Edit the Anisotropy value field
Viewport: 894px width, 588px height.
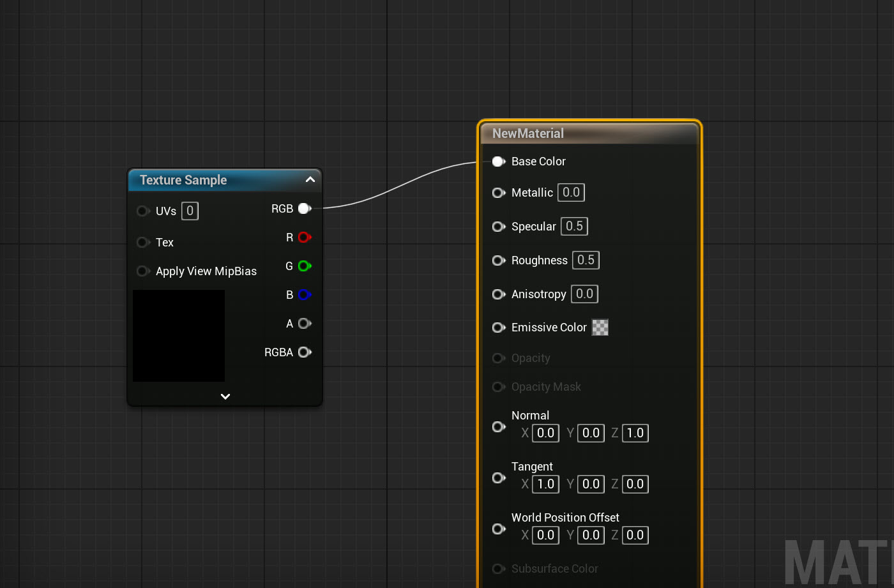[585, 294]
